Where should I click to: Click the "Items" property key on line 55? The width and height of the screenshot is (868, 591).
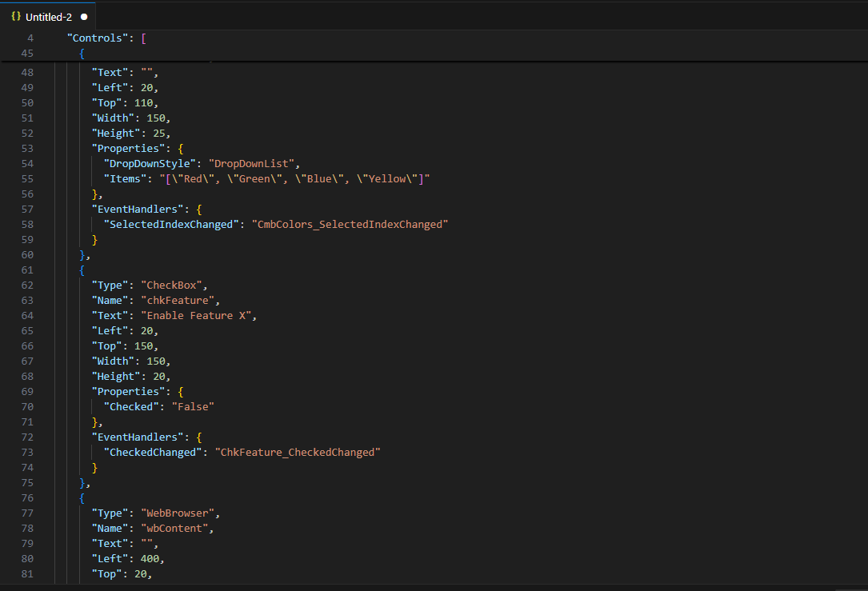[125, 178]
